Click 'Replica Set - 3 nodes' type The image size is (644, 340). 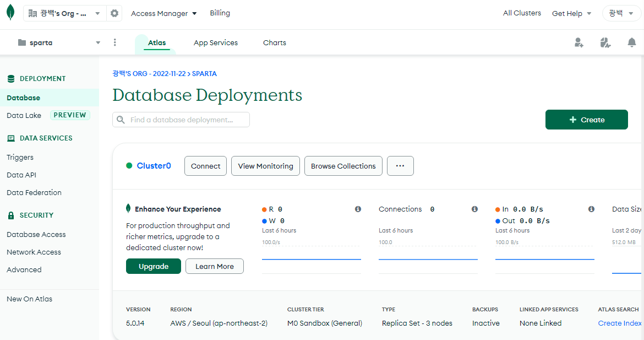(x=417, y=323)
